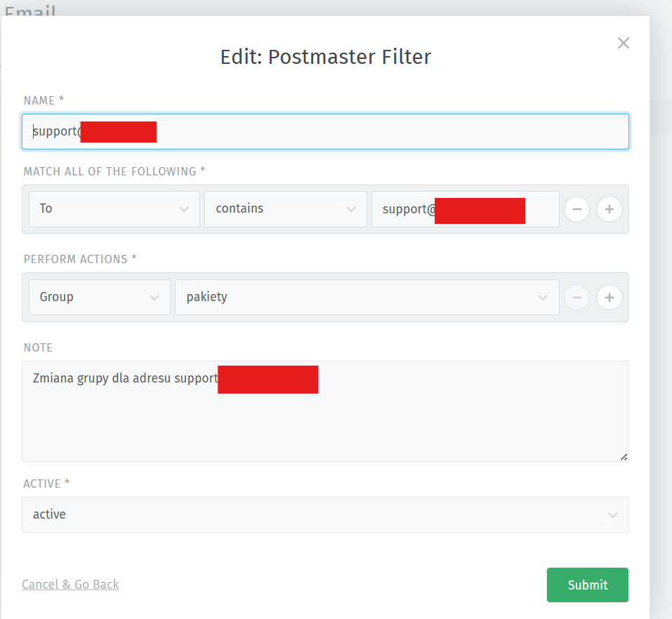Open the 'contains' operator dropdown
The height and width of the screenshot is (619, 672).
285,209
